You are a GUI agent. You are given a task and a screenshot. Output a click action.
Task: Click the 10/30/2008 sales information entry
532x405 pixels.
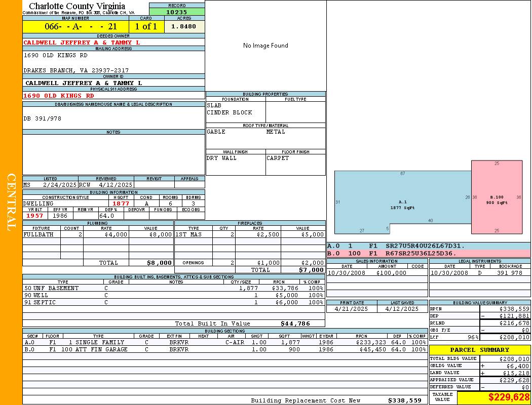coord(376,273)
